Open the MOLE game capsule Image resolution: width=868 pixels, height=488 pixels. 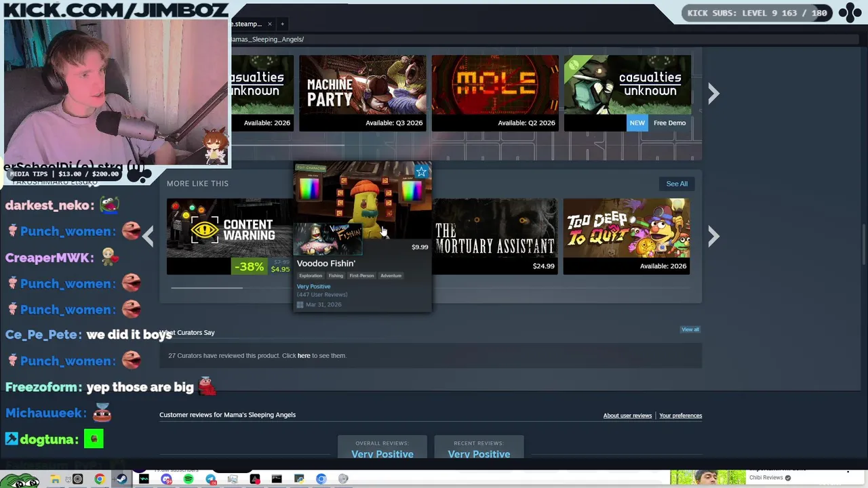coord(495,93)
